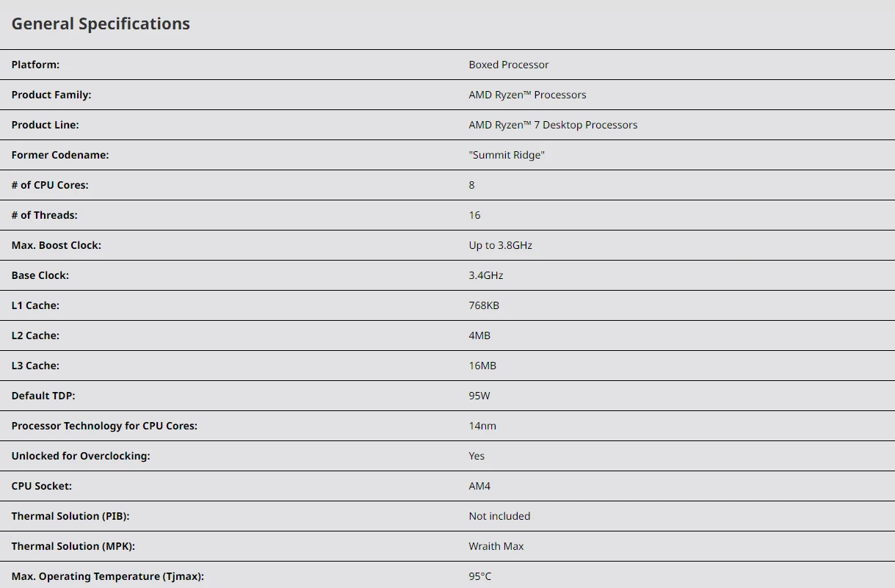The height and width of the screenshot is (588, 895).
Task: Click the AM4 socket value
Action: (479, 486)
